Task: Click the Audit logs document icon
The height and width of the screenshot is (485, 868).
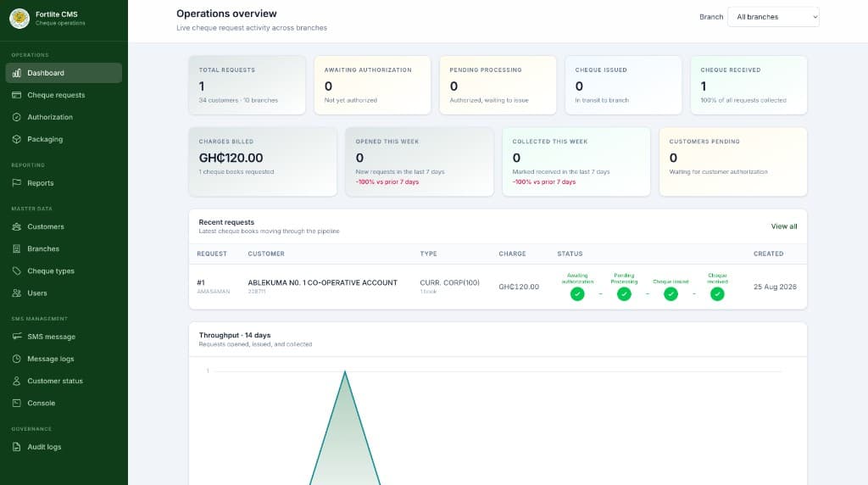Action: click(x=17, y=447)
